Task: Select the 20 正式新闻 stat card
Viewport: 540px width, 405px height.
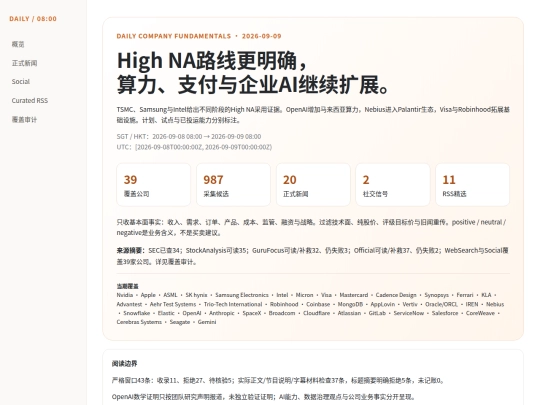Action: click(x=313, y=185)
